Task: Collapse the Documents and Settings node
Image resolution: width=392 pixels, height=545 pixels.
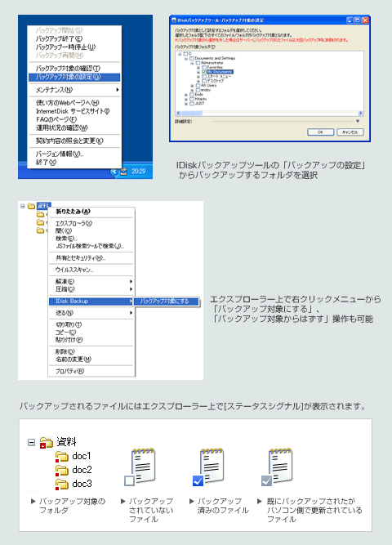Action: [x=186, y=58]
